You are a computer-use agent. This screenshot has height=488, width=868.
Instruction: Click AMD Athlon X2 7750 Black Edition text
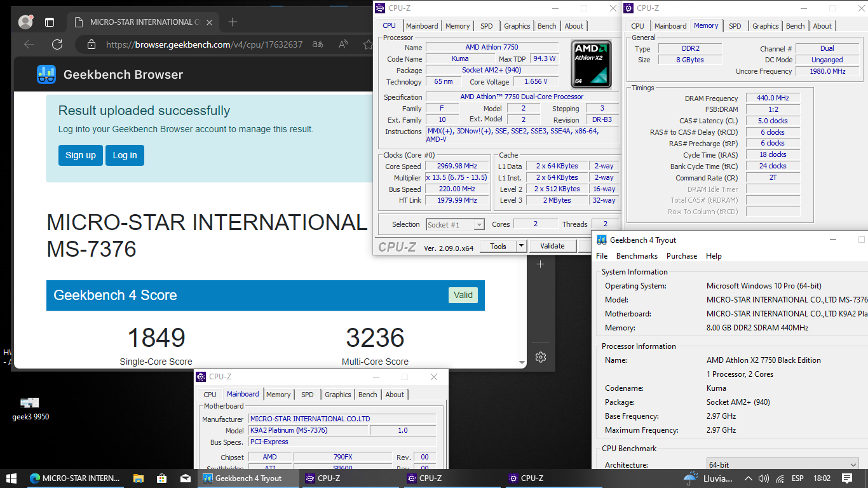pyautogui.click(x=764, y=360)
